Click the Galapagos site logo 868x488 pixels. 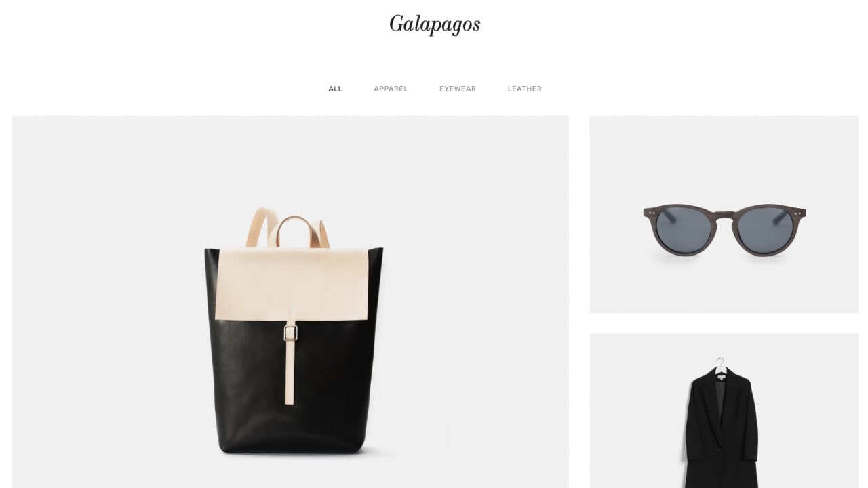[x=435, y=24]
